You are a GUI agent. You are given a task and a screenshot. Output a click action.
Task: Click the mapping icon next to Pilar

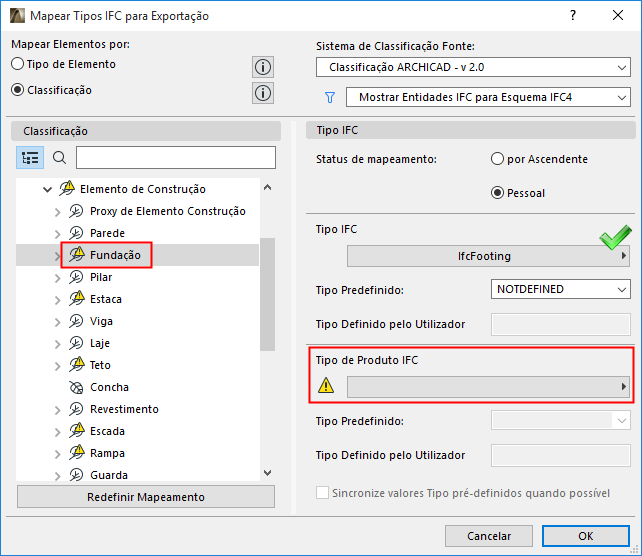(77, 277)
